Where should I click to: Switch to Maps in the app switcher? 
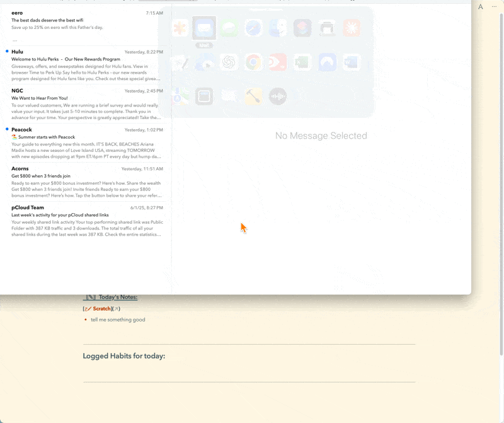pos(180,96)
